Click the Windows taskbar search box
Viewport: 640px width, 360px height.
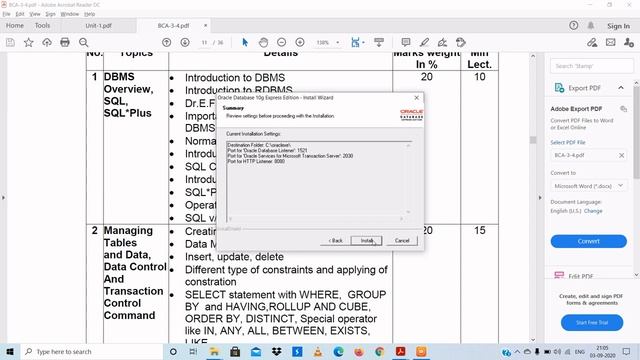92,351
